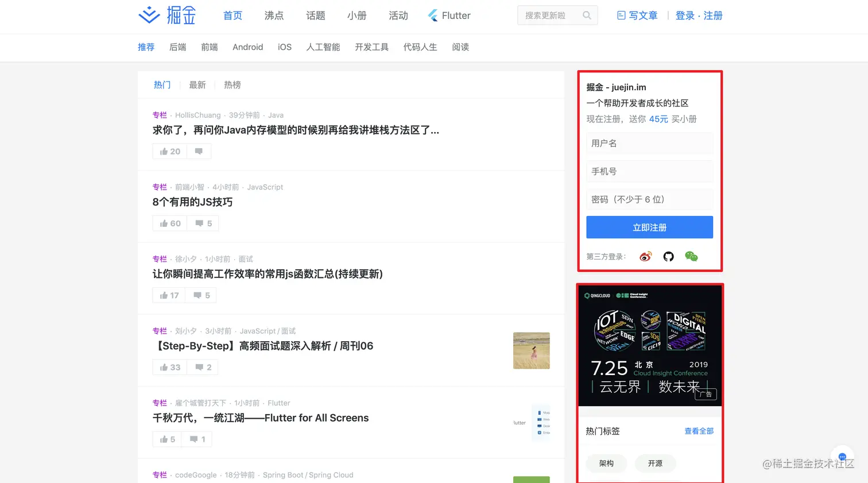Select the 人工智能 category tab
Screen dimensions: 868x483
[x=323, y=47]
